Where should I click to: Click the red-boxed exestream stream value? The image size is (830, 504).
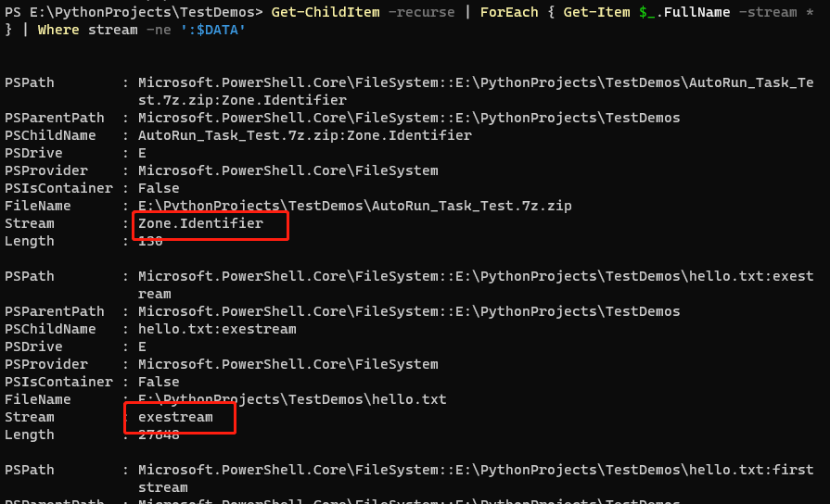click(x=176, y=417)
